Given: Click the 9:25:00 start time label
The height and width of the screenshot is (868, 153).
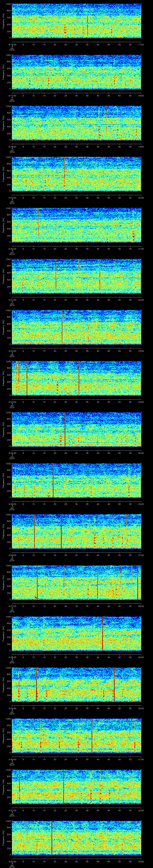Looking at the screenshot, I should (12, 504).
